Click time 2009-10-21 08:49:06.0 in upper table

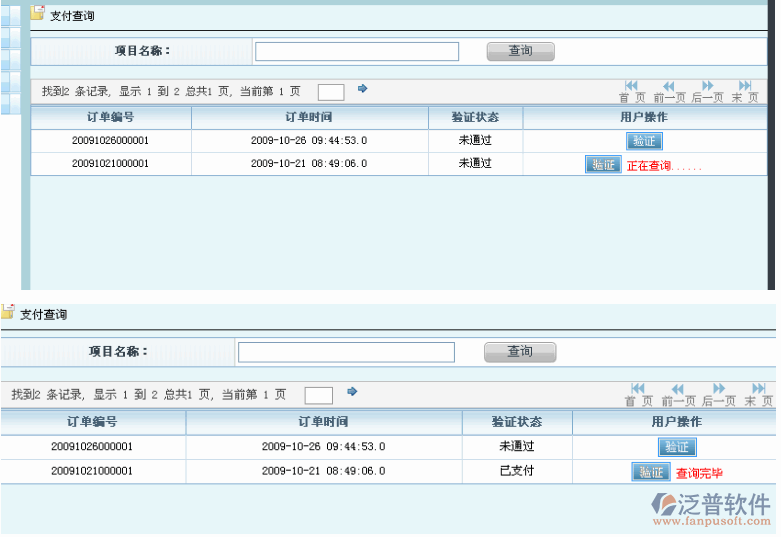(309, 164)
